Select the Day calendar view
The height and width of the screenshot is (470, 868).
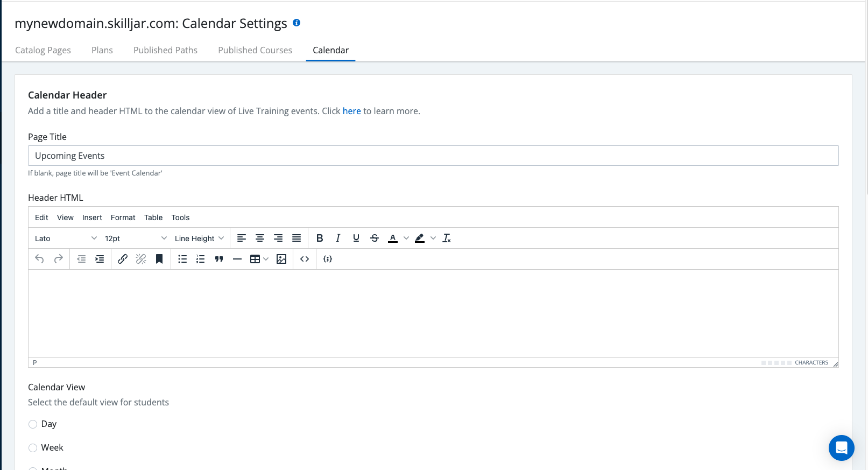point(33,424)
